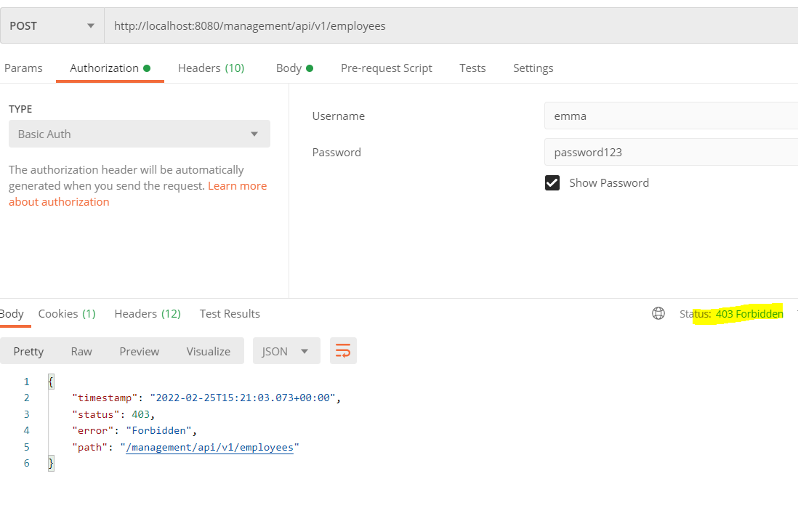This screenshot has width=798, height=532.
Task: Open the JSON format dropdown
Action: pyautogui.click(x=285, y=351)
